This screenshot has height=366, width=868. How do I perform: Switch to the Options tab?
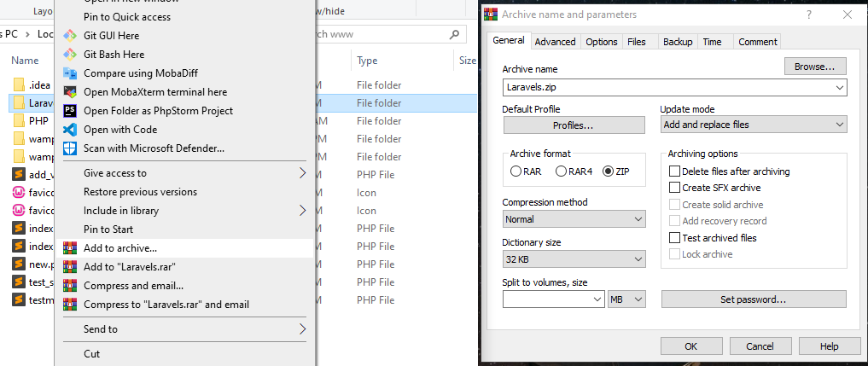coord(601,42)
